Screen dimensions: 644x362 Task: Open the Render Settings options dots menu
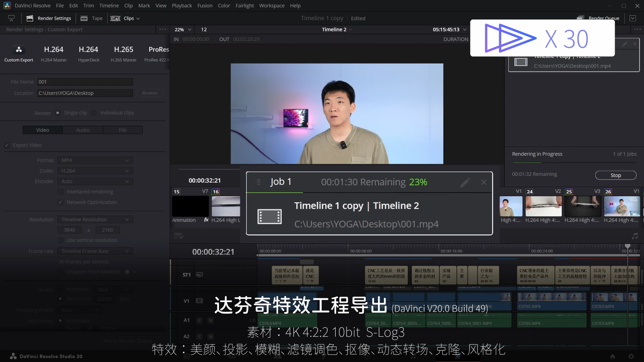tap(163, 29)
